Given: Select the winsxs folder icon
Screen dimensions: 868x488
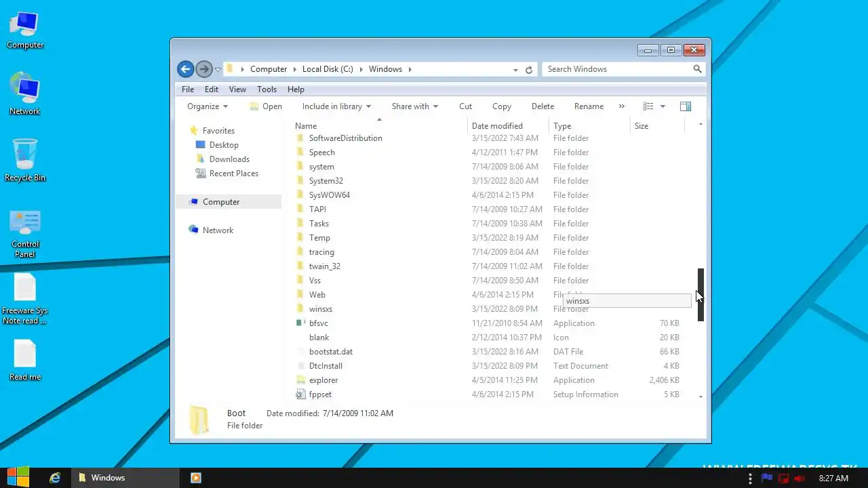Looking at the screenshot, I should click(300, 309).
